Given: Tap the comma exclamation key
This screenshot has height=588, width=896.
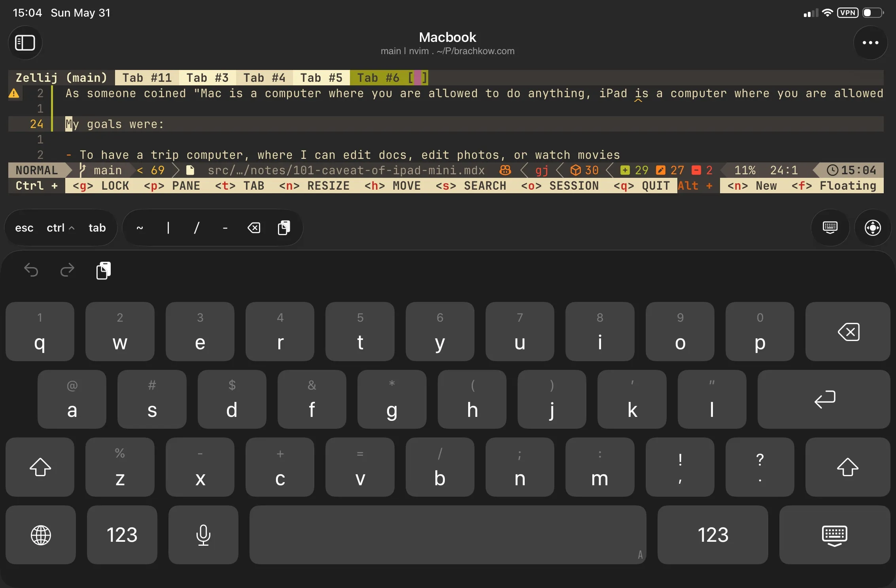Looking at the screenshot, I should click(x=680, y=467).
